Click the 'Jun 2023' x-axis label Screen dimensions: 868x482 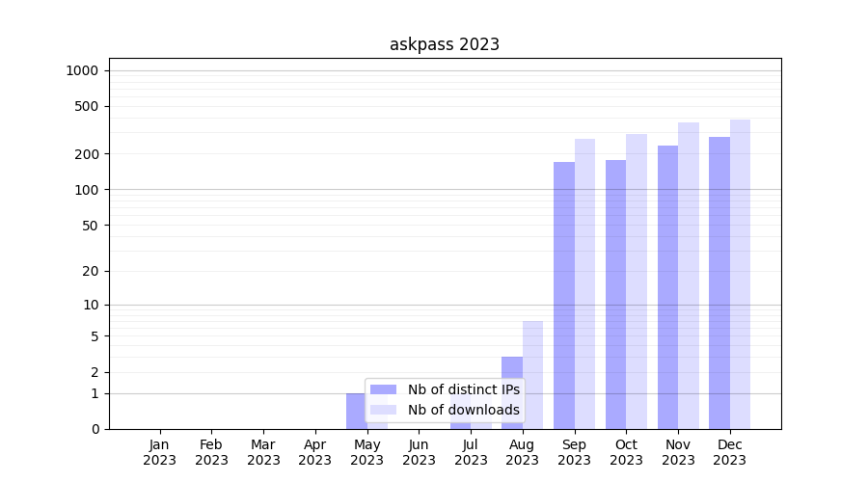[419, 452]
